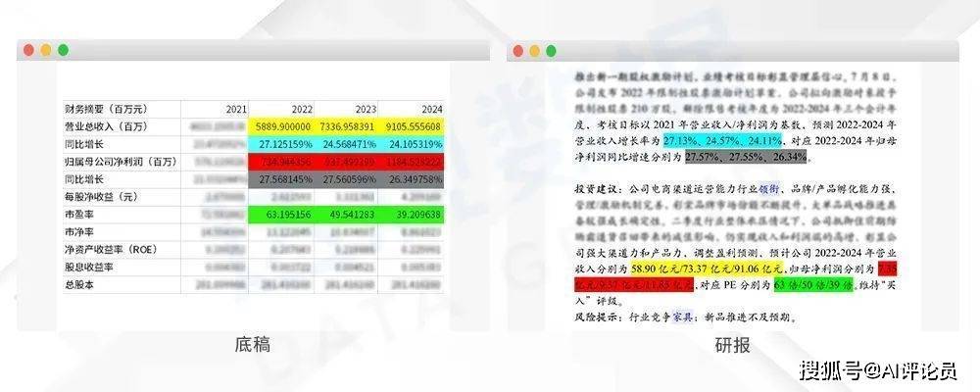Click yellow cell 7336.958391

pyautogui.click(x=346, y=127)
